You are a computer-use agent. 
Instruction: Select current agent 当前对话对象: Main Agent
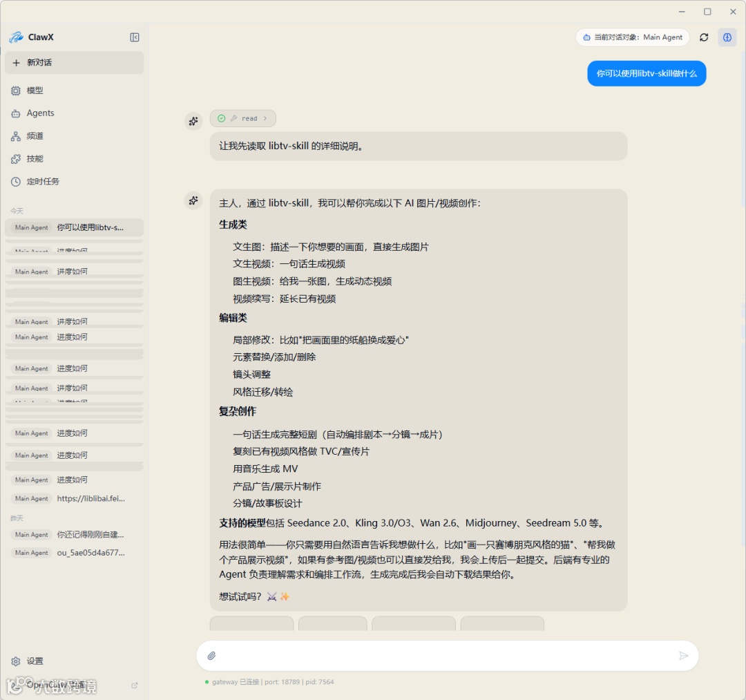tap(632, 37)
